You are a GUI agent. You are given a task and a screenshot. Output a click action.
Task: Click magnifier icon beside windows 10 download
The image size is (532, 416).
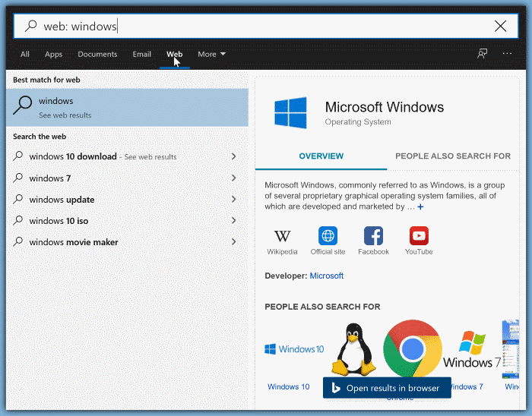tap(18, 156)
